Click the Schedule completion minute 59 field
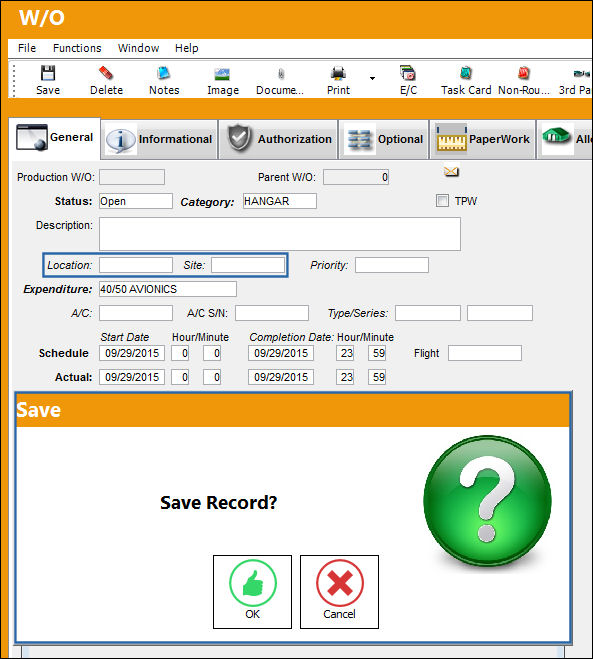This screenshot has width=593, height=659. tap(377, 353)
